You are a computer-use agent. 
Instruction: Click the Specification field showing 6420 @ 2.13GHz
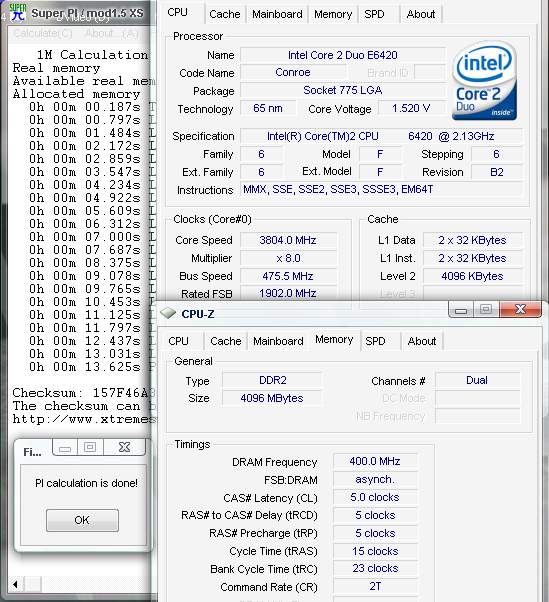(381, 136)
